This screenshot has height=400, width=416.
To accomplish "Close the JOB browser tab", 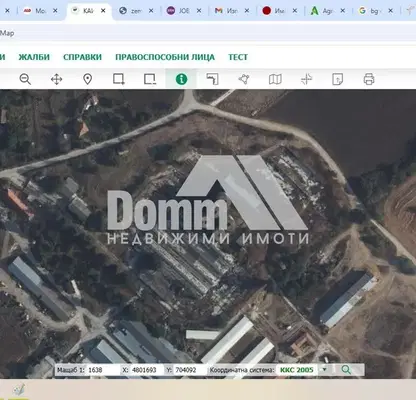I will 199,11.
